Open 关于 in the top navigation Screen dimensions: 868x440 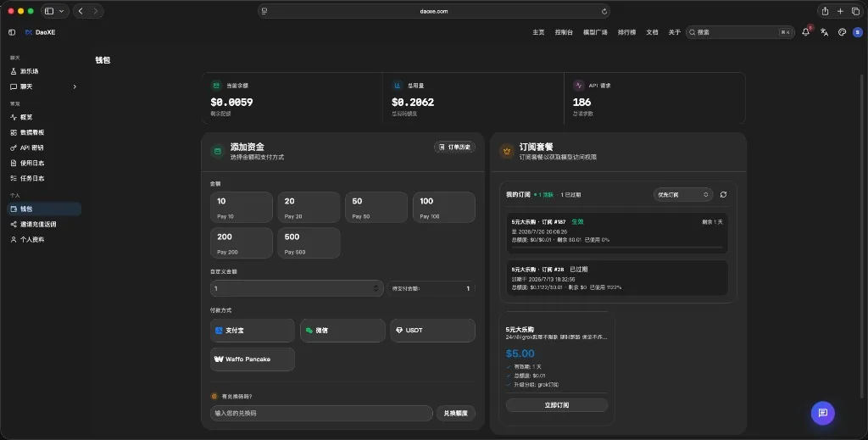pyautogui.click(x=674, y=33)
